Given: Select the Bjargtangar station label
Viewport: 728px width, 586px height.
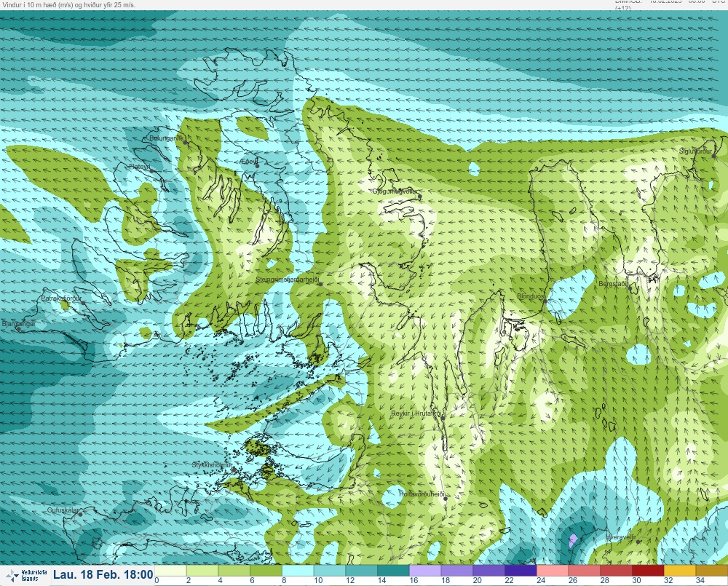Looking at the screenshot, I should pyautogui.click(x=18, y=323).
